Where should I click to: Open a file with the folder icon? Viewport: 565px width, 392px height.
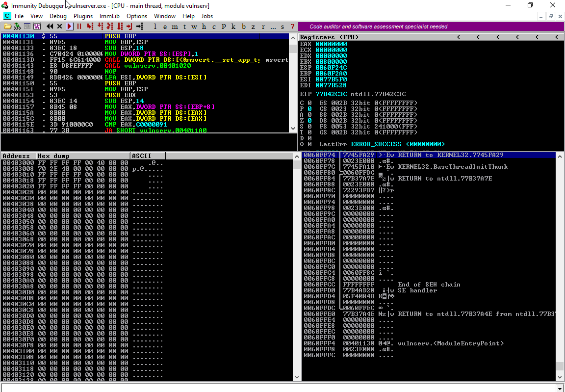(7, 26)
